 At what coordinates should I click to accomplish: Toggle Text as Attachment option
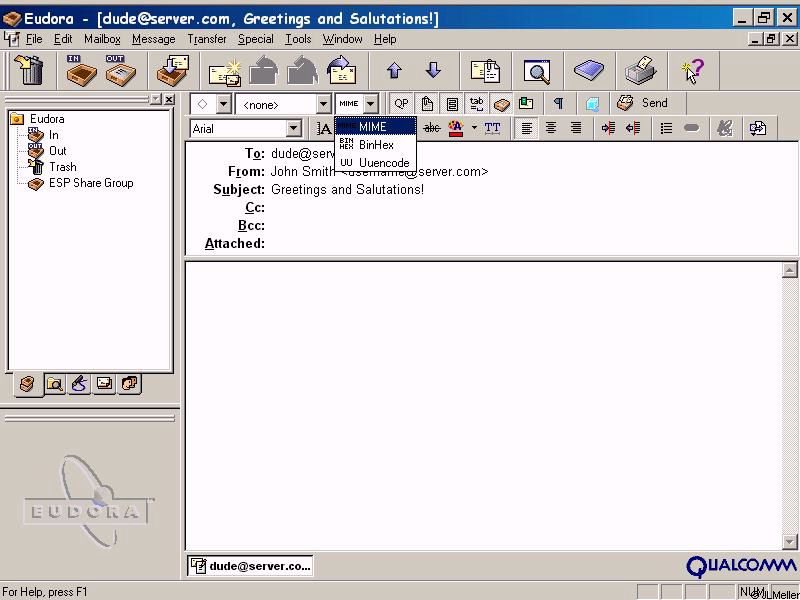coord(427,104)
